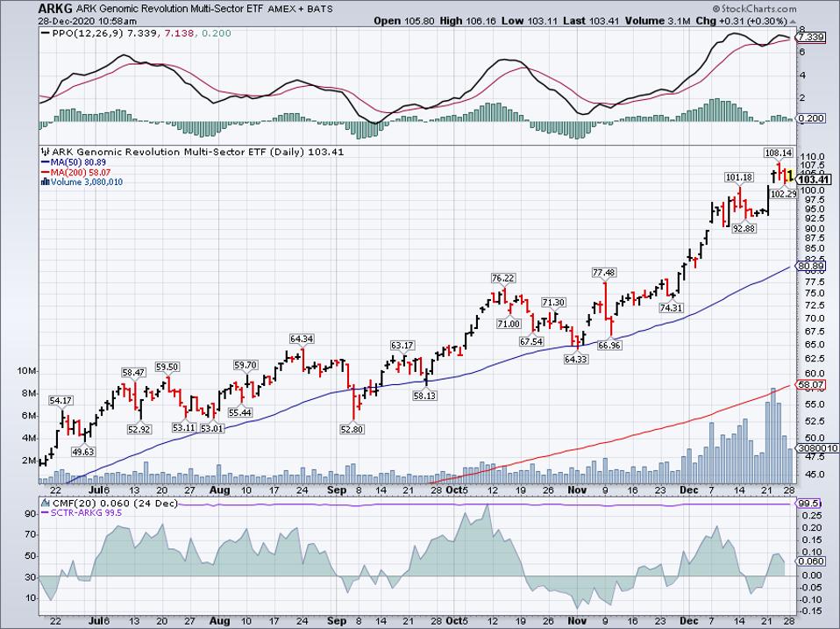Click the PPO(12,26,9) indicator legend

137,33
